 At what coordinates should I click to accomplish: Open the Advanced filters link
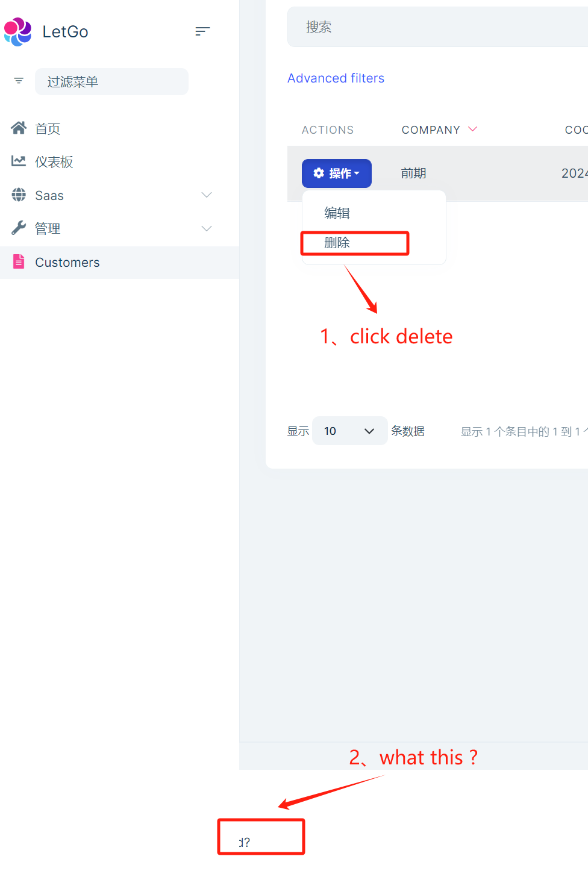(336, 78)
